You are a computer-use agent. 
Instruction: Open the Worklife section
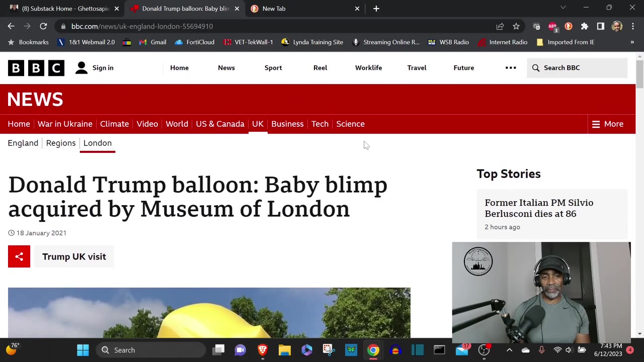click(368, 68)
